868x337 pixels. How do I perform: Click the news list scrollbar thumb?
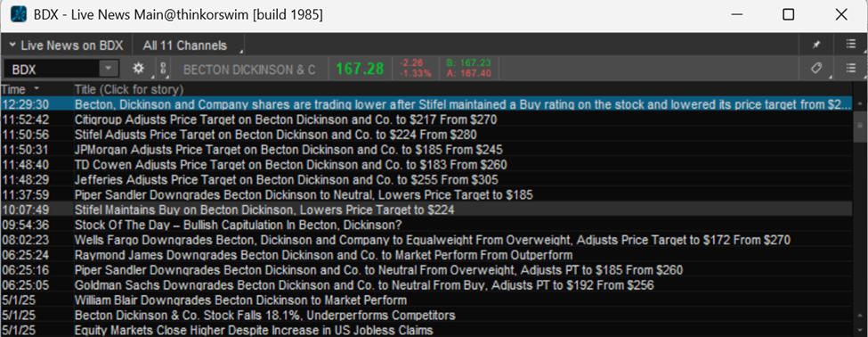860,126
